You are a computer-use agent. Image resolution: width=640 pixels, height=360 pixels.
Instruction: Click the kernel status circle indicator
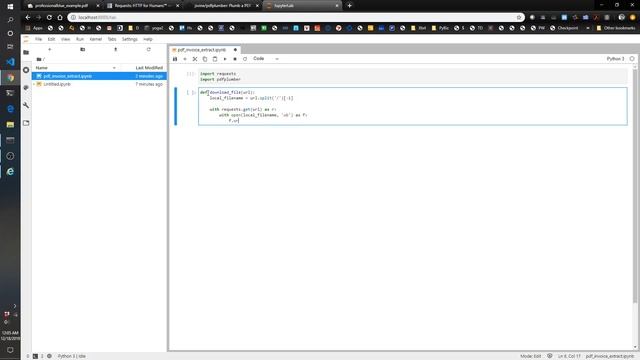coord(632,59)
